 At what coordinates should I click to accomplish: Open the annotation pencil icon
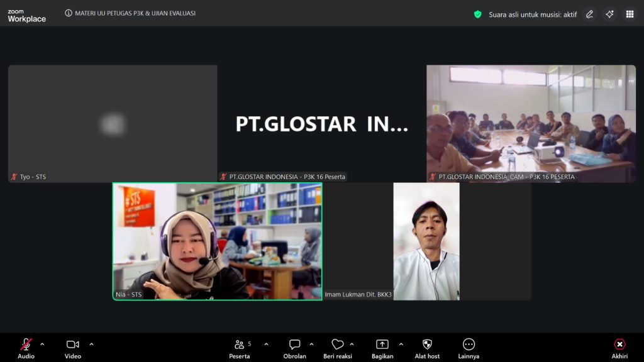(x=589, y=14)
